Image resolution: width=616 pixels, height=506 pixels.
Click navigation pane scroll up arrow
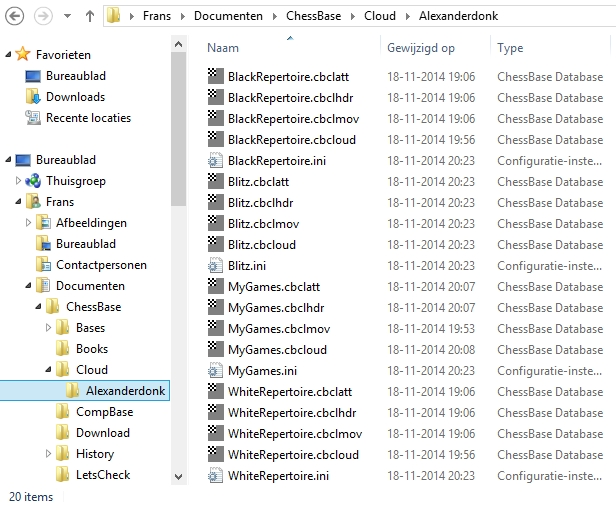178,44
